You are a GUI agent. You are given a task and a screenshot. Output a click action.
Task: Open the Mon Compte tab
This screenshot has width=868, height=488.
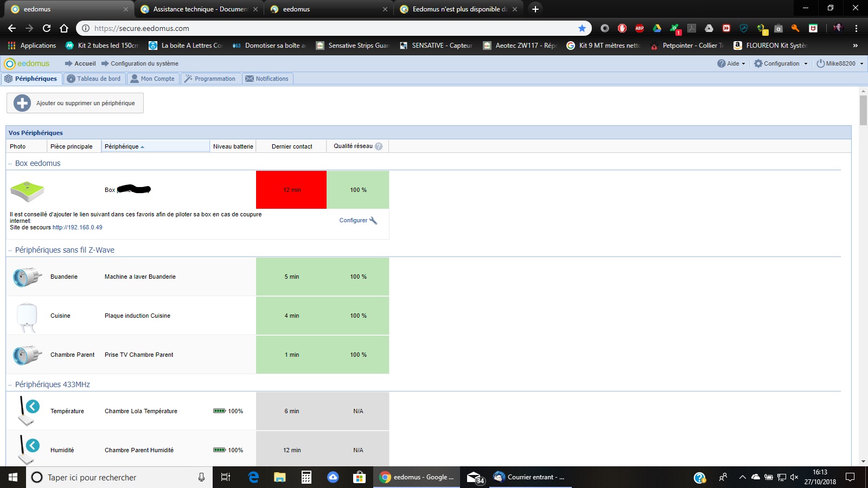pyautogui.click(x=152, y=79)
